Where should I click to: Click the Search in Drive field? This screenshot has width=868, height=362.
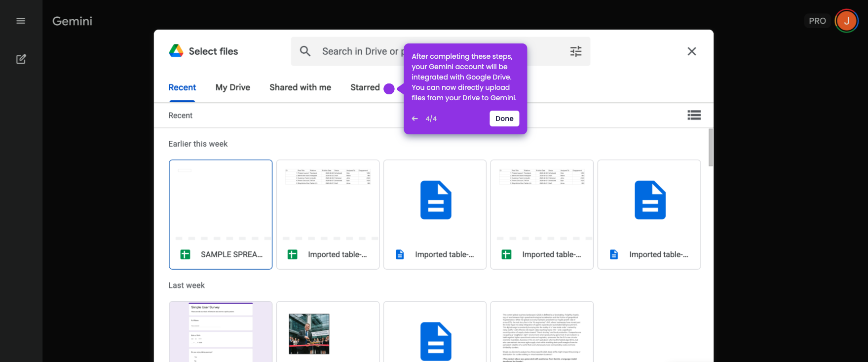tap(441, 51)
